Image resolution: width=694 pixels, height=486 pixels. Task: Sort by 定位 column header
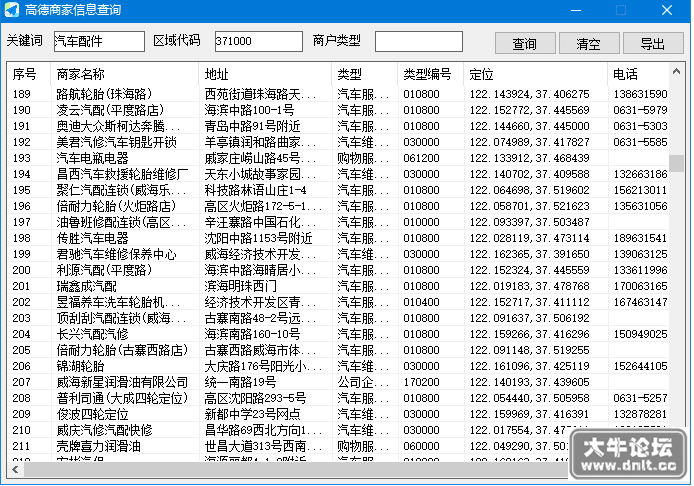[536, 74]
